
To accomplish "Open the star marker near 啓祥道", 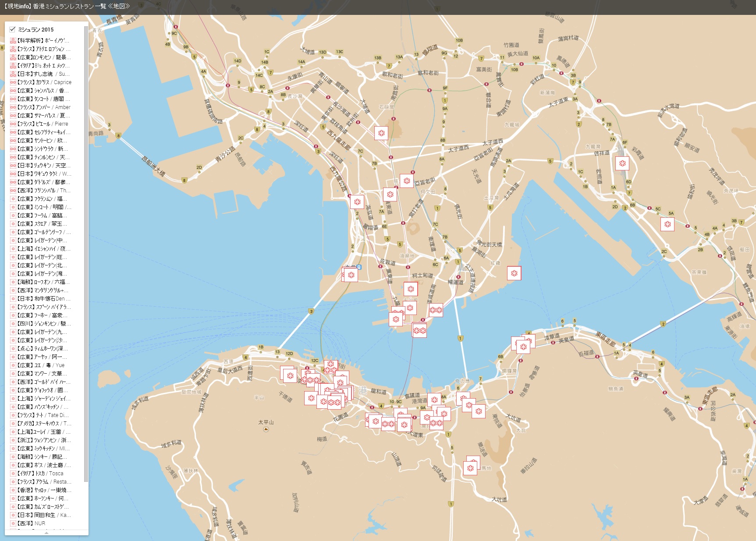I will (x=622, y=163).
